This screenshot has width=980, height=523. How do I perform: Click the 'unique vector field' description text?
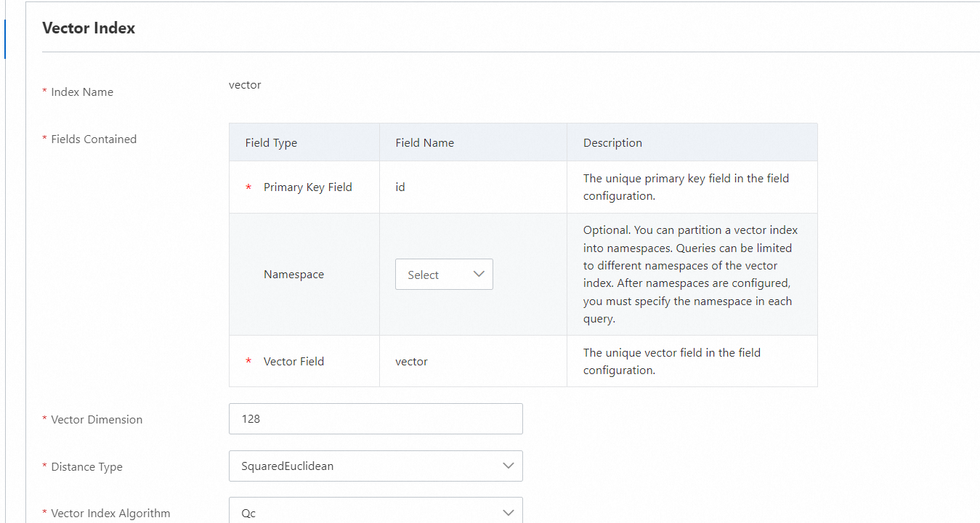(x=672, y=362)
